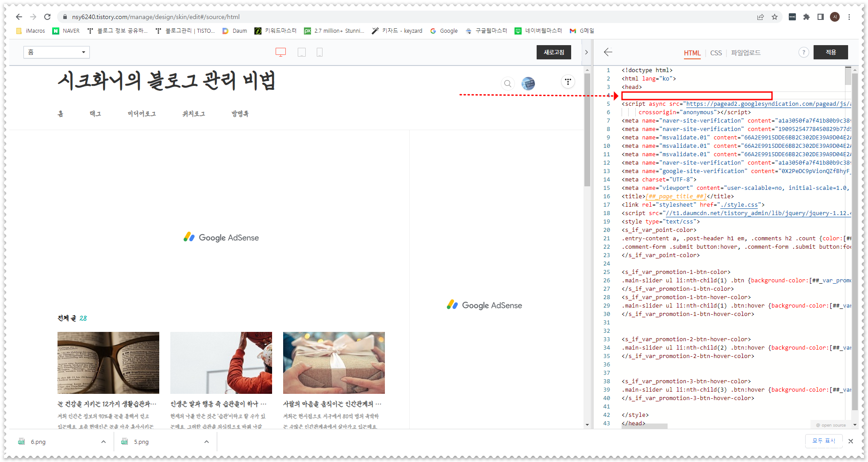Open the gift box post thumbnail

[334, 363]
